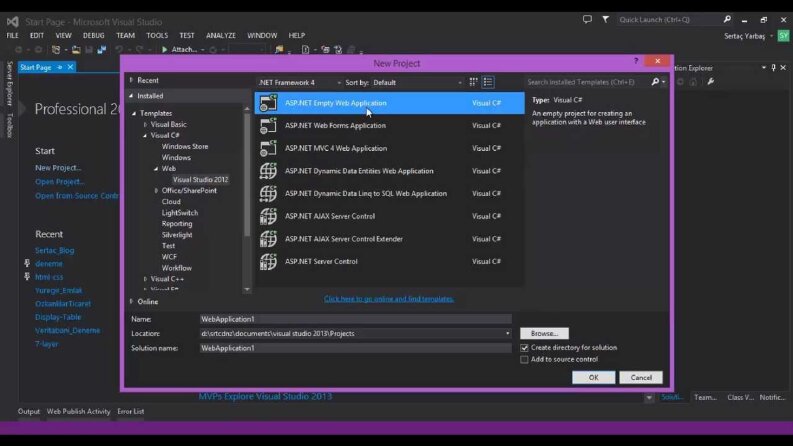The height and width of the screenshot is (446, 793).
Task: Switch templates to medium icons list view
Action: (x=488, y=82)
